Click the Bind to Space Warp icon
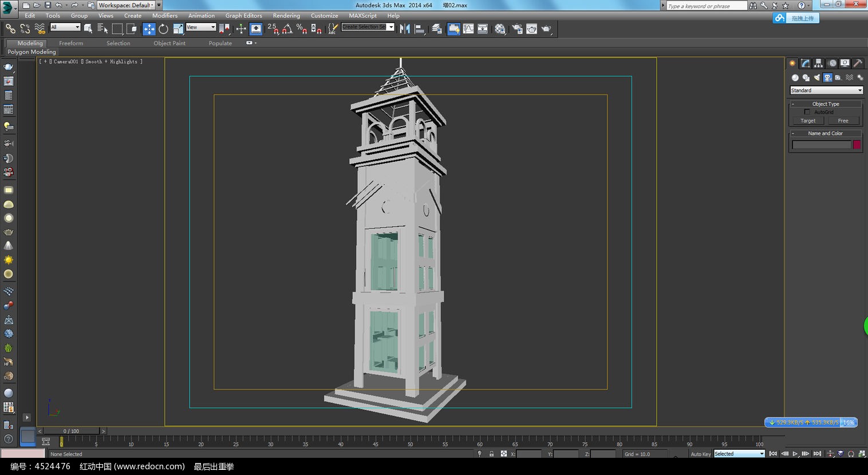This screenshot has height=475, width=868. (40, 29)
